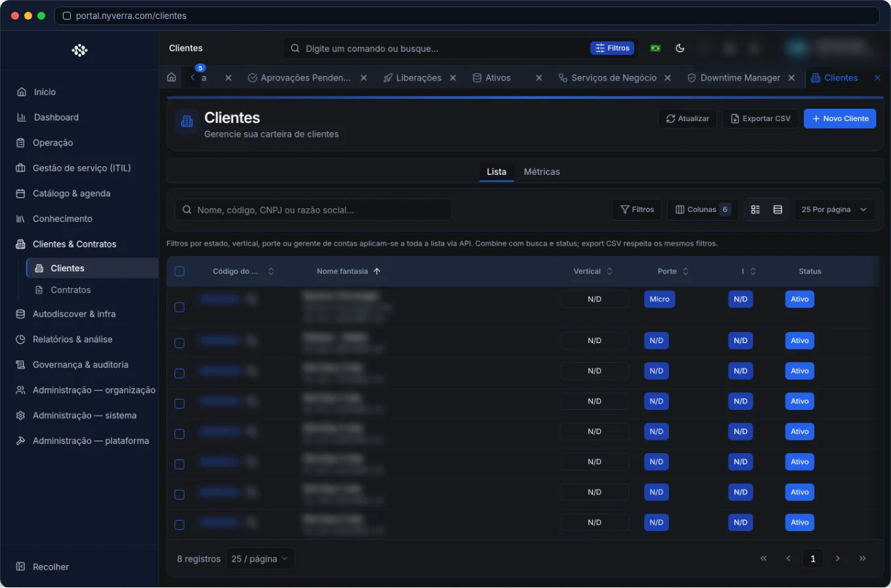Go to last page of results
The image size is (891, 588).
(862, 559)
